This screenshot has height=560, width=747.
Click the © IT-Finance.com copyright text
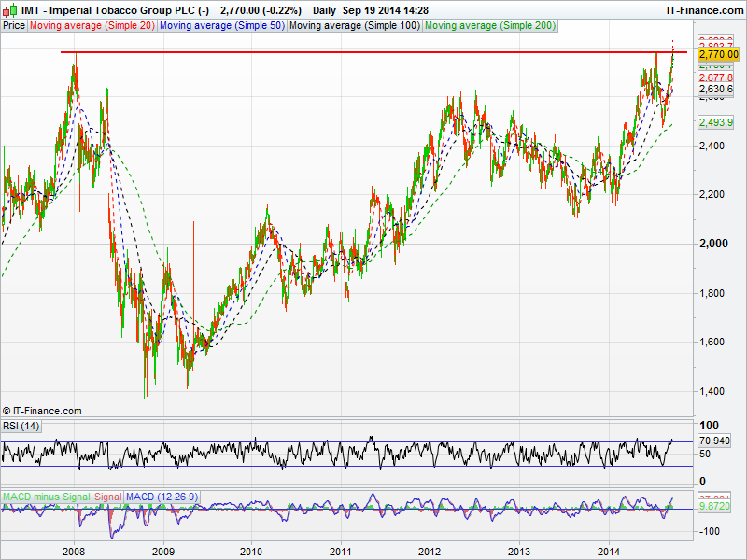coord(43,411)
